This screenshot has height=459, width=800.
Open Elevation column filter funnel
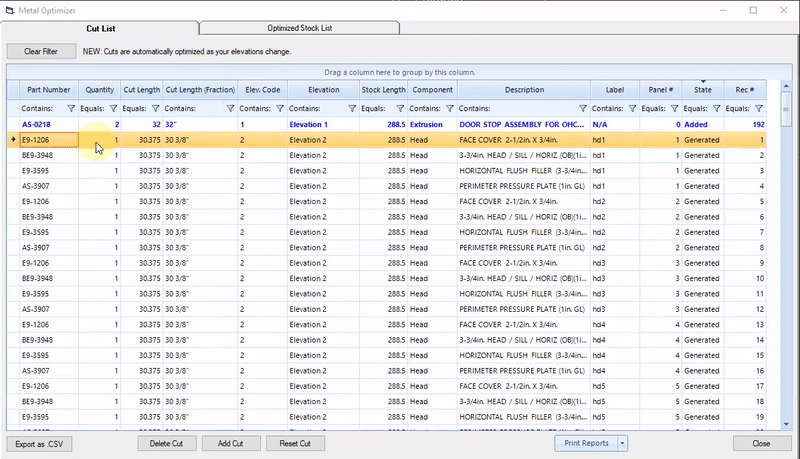[352, 108]
